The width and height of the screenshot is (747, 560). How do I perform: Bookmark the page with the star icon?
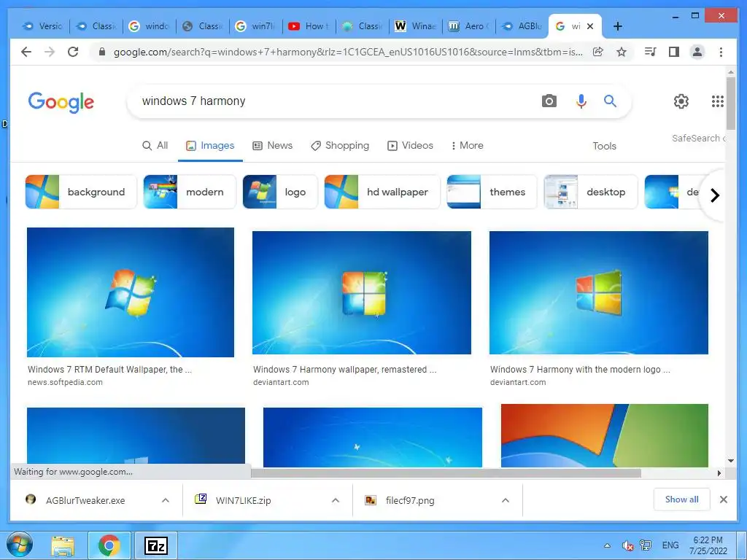coord(622,52)
